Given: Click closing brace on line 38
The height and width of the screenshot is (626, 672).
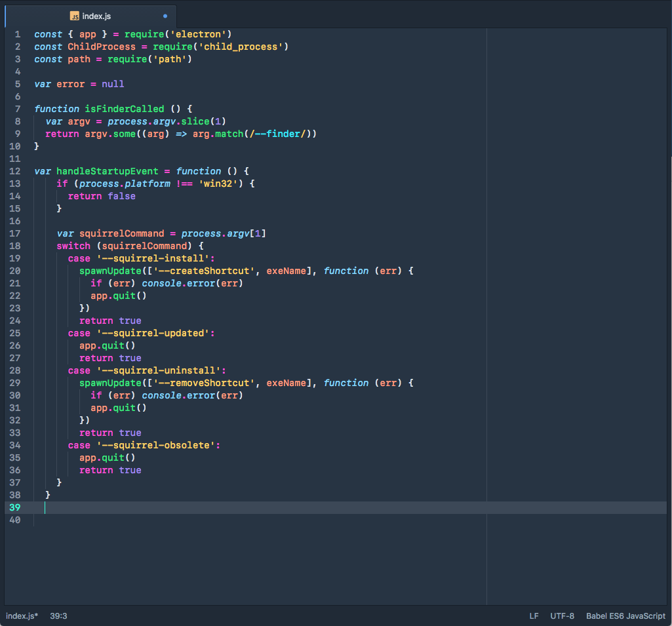Looking at the screenshot, I should (x=48, y=495).
